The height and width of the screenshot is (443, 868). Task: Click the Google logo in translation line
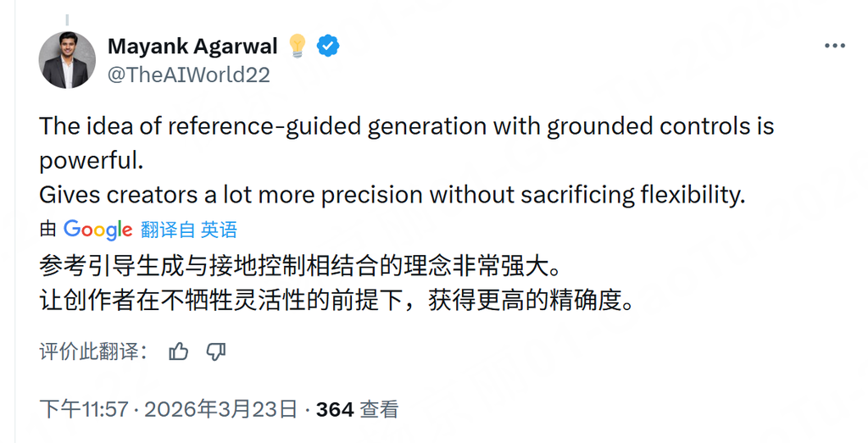[x=97, y=230]
